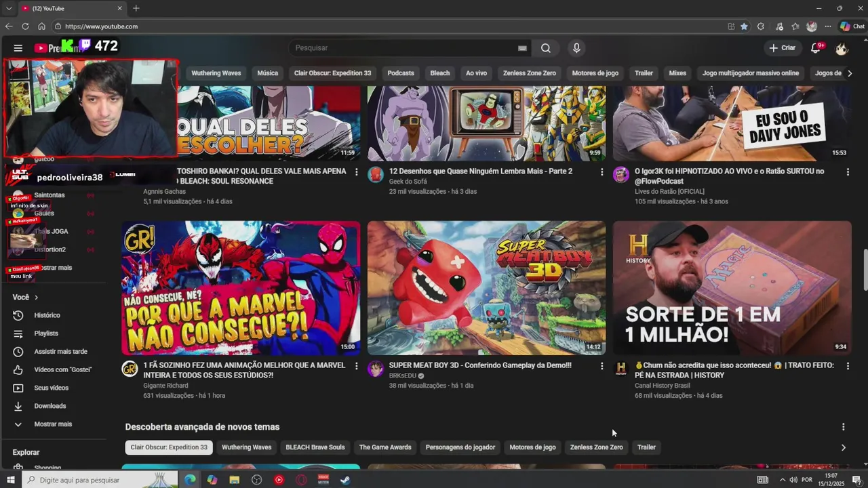Open Geek do Sofá channel link

[x=407, y=182]
